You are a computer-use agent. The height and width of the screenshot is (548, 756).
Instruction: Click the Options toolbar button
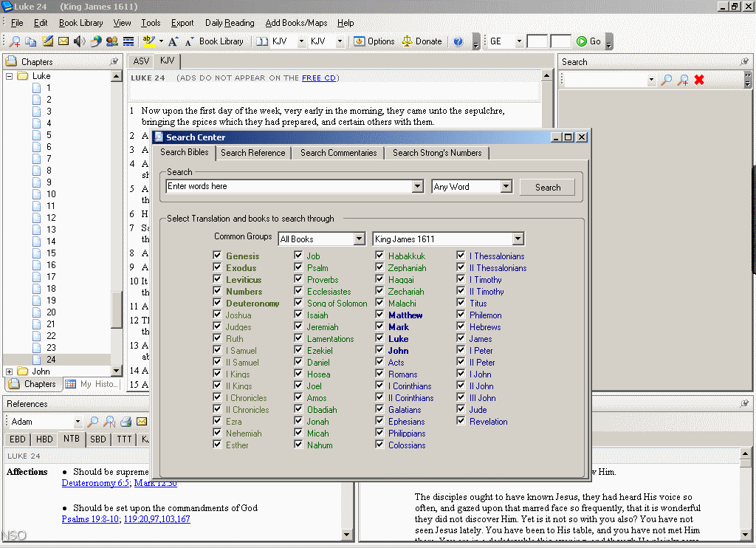374,41
